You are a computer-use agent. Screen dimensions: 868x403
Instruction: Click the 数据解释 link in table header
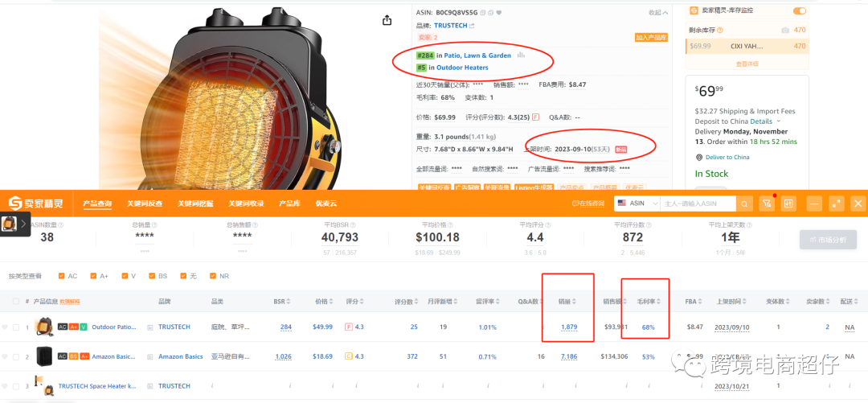tap(70, 302)
